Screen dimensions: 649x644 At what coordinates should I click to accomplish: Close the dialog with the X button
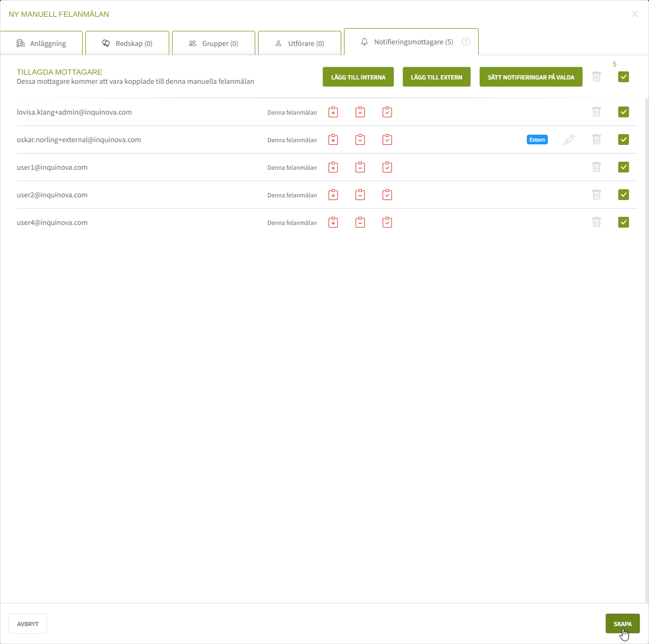click(x=635, y=14)
